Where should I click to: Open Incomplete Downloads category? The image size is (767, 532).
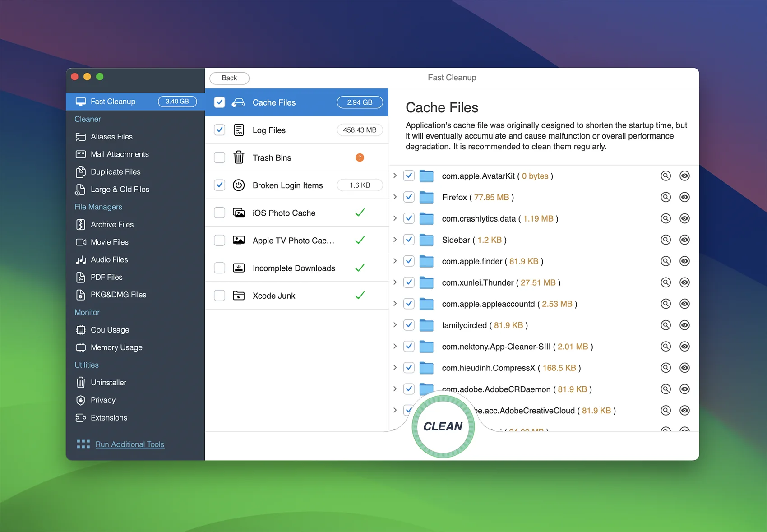pyautogui.click(x=296, y=268)
